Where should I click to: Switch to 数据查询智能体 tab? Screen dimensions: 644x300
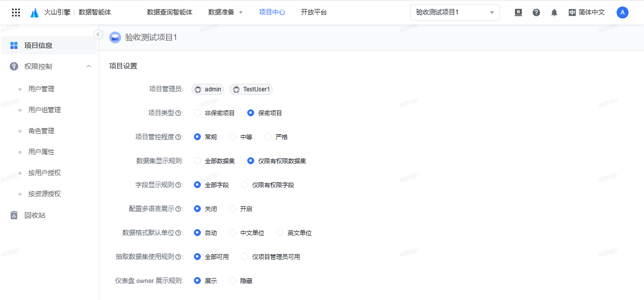click(169, 12)
